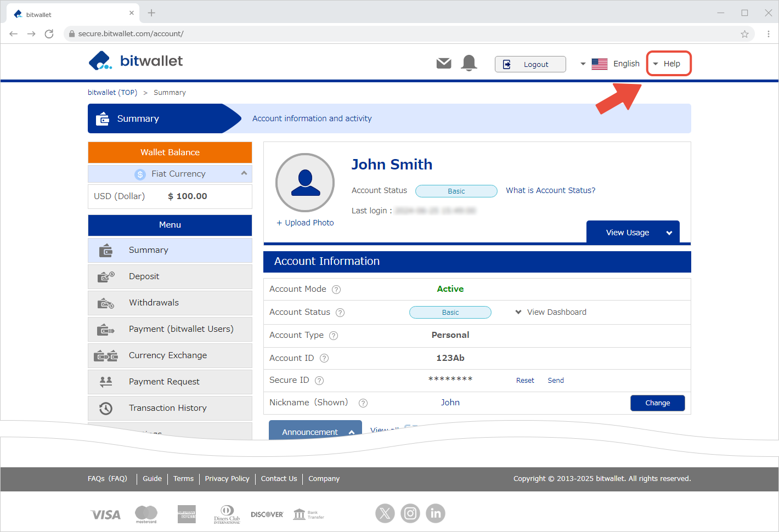Image resolution: width=779 pixels, height=532 pixels.
Task: Open the LinkedIn social icon
Action: 436,513
